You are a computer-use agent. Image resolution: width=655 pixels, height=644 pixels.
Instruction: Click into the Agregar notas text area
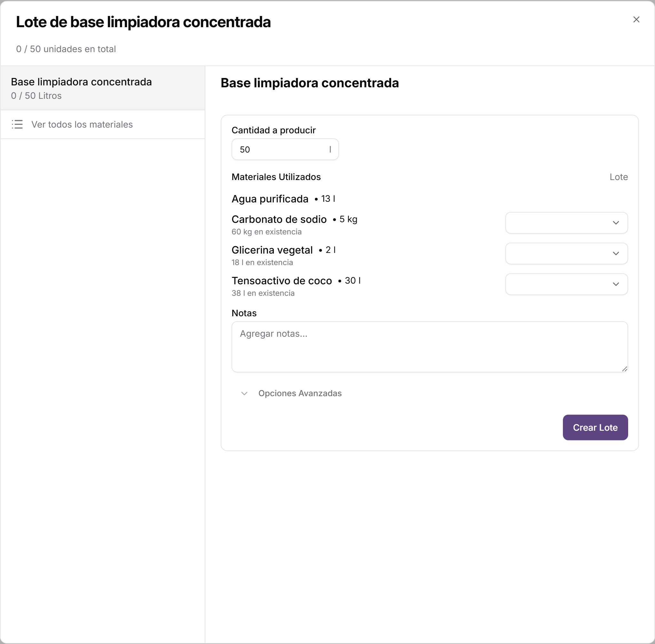[x=430, y=347]
